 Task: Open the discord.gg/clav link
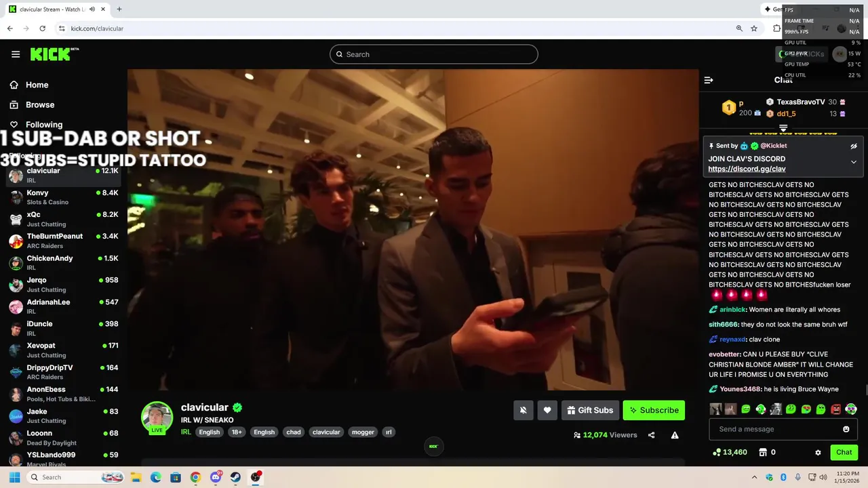(x=747, y=169)
